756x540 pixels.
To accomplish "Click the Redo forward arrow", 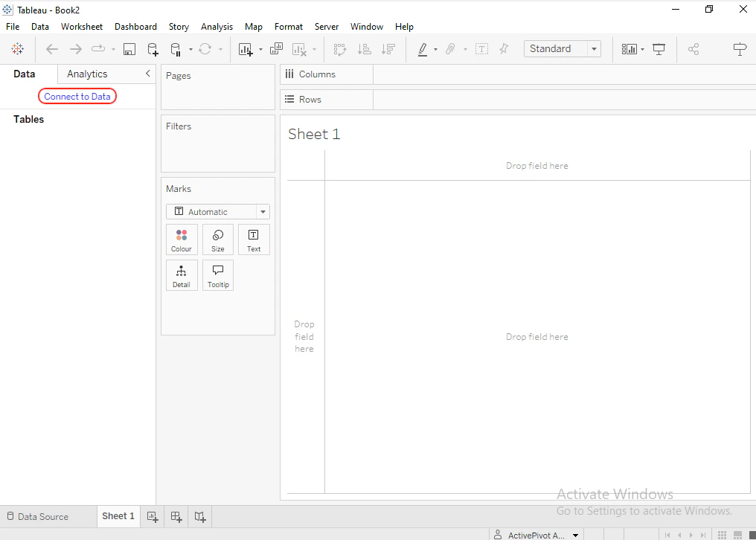I will (76, 49).
